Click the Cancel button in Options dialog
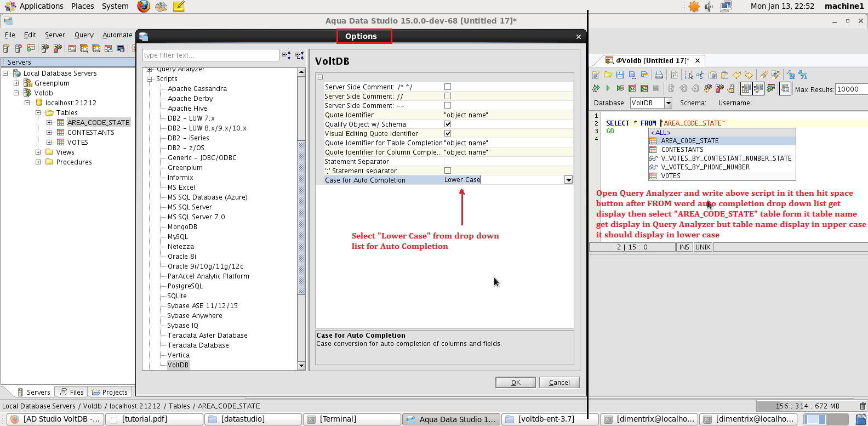The image size is (868, 426). [x=559, y=383]
